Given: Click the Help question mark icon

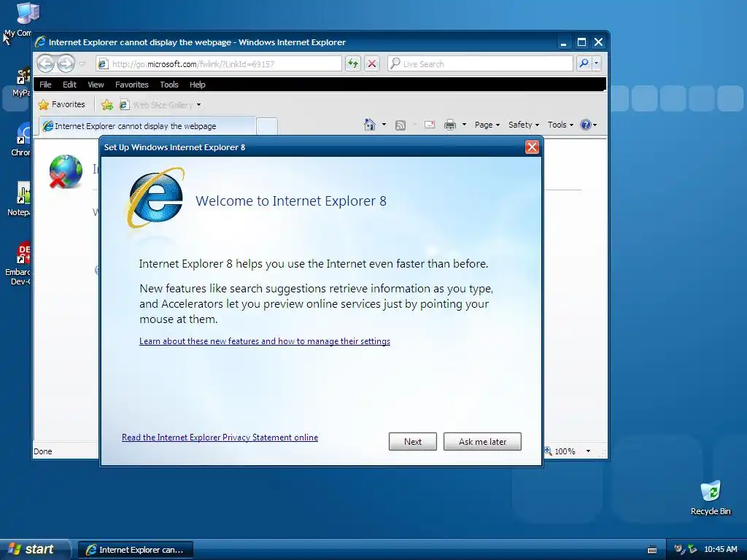Looking at the screenshot, I should [x=586, y=125].
